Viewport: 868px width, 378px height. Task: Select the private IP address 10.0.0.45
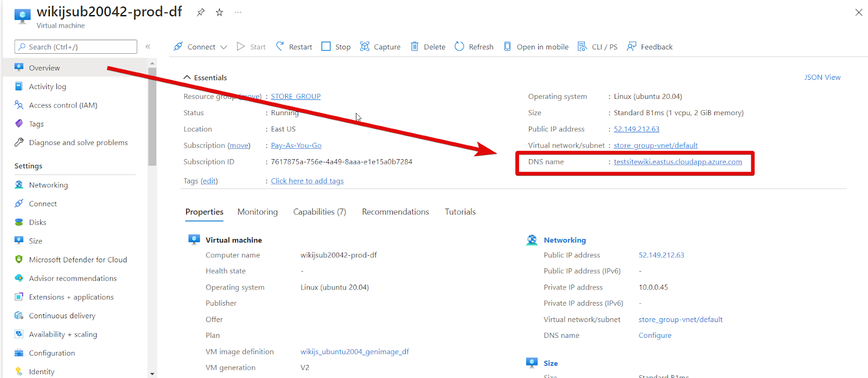653,287
